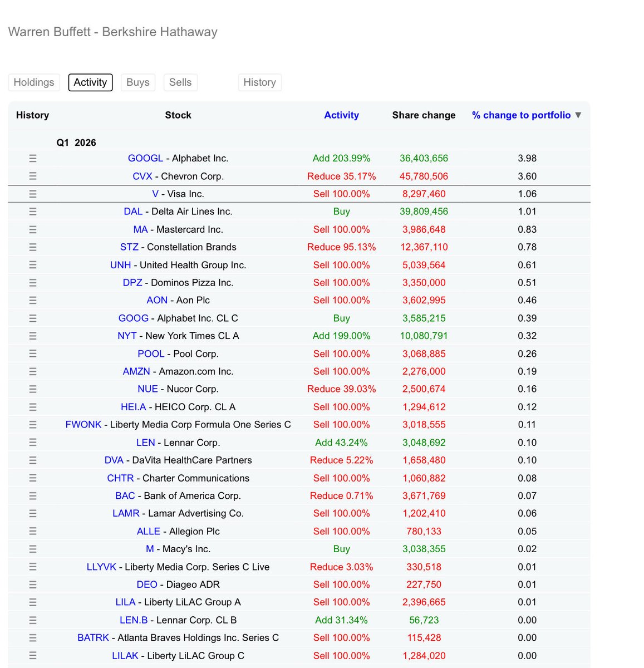Open history icon for Visa row

click(33, 194)
